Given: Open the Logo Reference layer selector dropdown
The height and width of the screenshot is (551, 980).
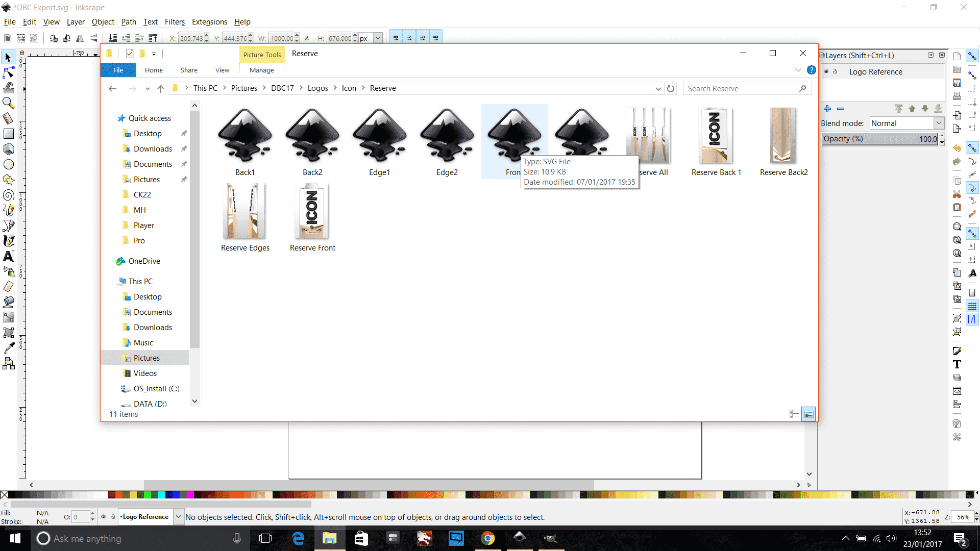Looking at the screenshot, I should pyautogui.click(x=178, y=517).
